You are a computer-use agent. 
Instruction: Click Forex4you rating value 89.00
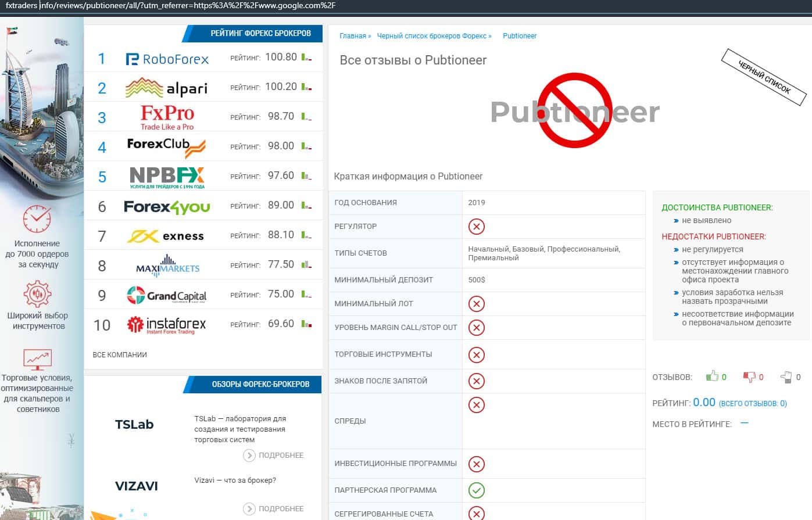point(281,205)
